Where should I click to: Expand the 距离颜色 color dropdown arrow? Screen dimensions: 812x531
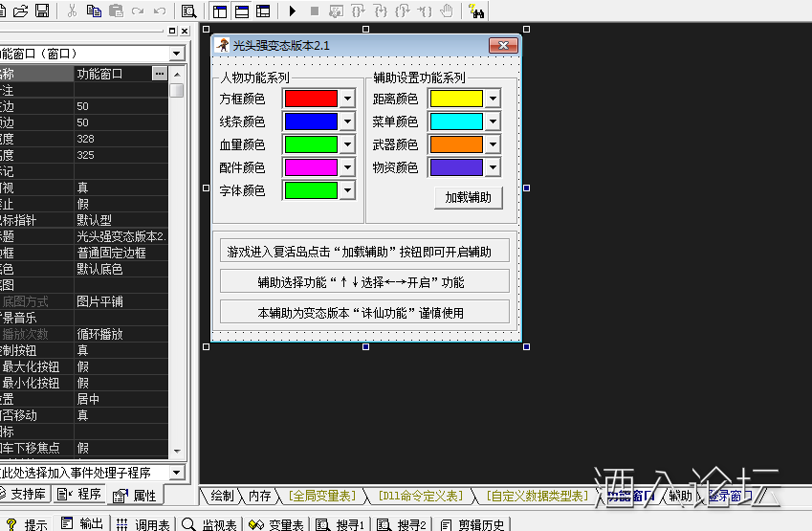(493, 99)
